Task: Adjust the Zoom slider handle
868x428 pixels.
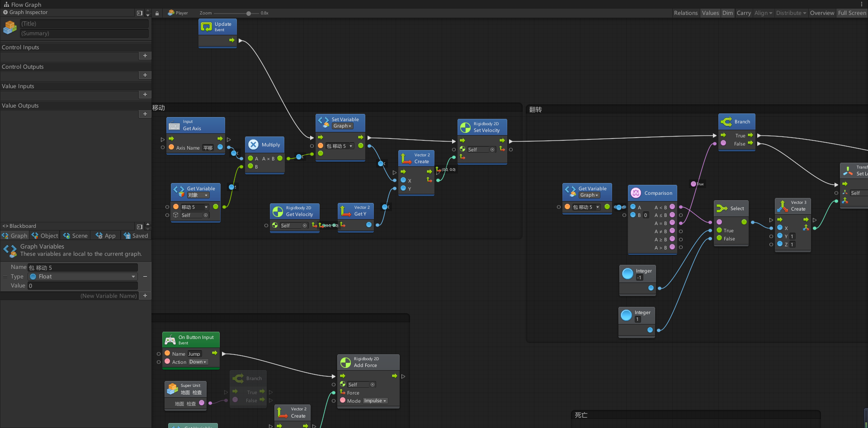Action: tap(249, 14)
